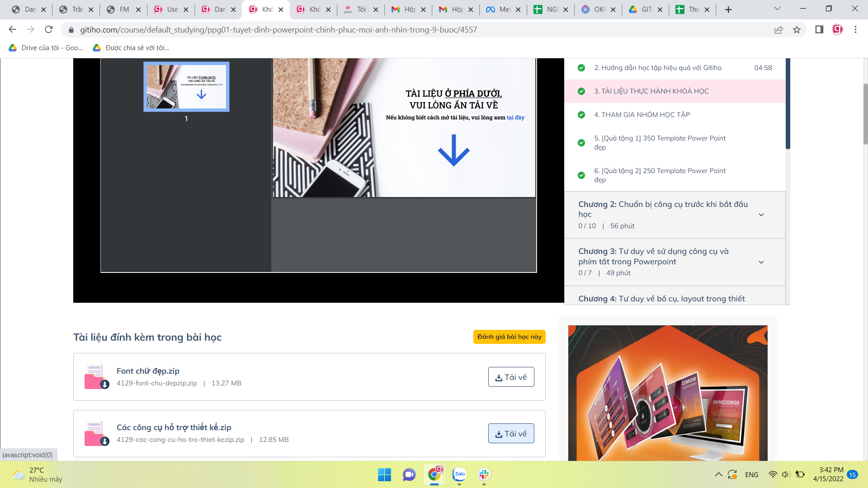Download Font chữ đẹp.zip with Tải về

(x=511, y=377)
